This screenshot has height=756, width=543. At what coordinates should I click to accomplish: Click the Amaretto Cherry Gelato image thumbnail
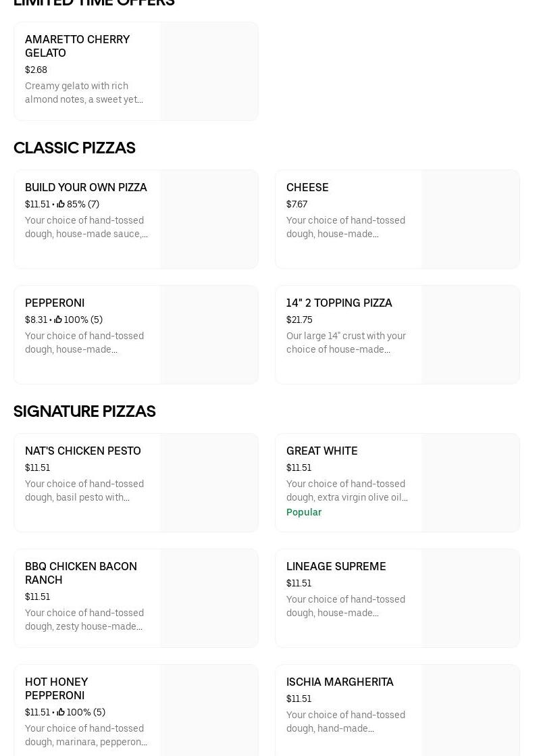point(209,72)
